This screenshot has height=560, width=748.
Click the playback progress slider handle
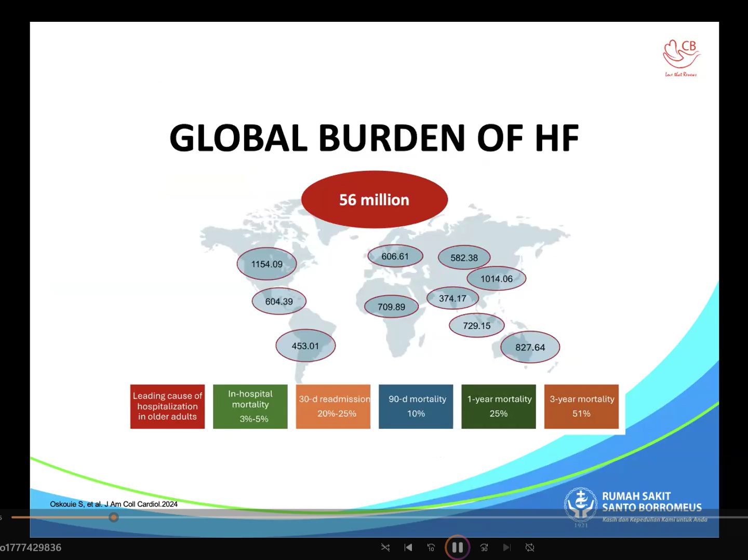[114, 517]
